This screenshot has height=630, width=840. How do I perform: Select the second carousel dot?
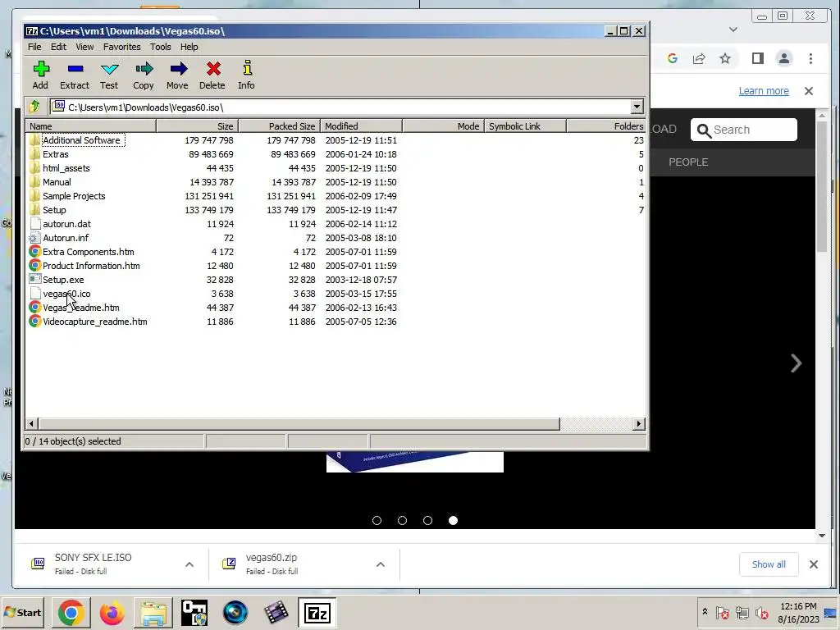402,521
